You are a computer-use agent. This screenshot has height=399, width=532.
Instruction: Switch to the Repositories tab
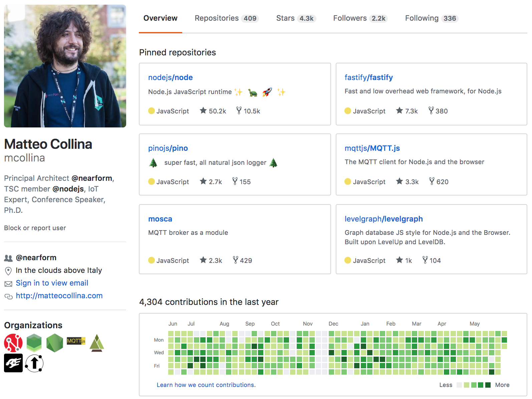tap(227, 18)
